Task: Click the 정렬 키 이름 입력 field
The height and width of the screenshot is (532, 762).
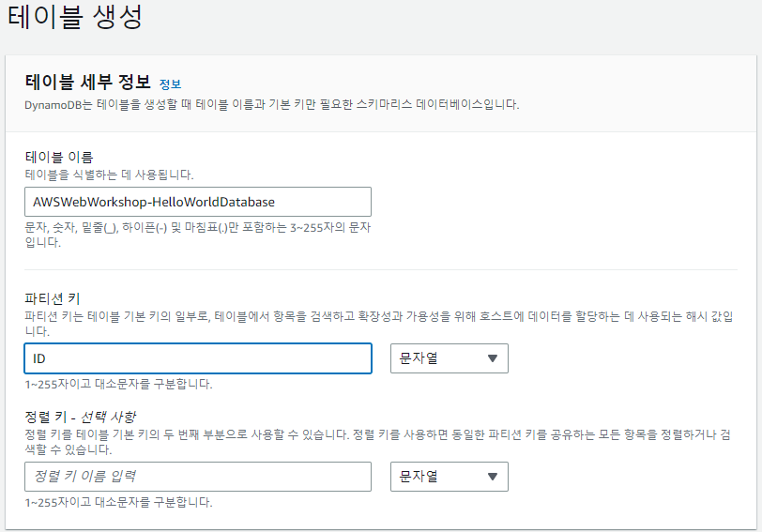Action: [198, 477]
